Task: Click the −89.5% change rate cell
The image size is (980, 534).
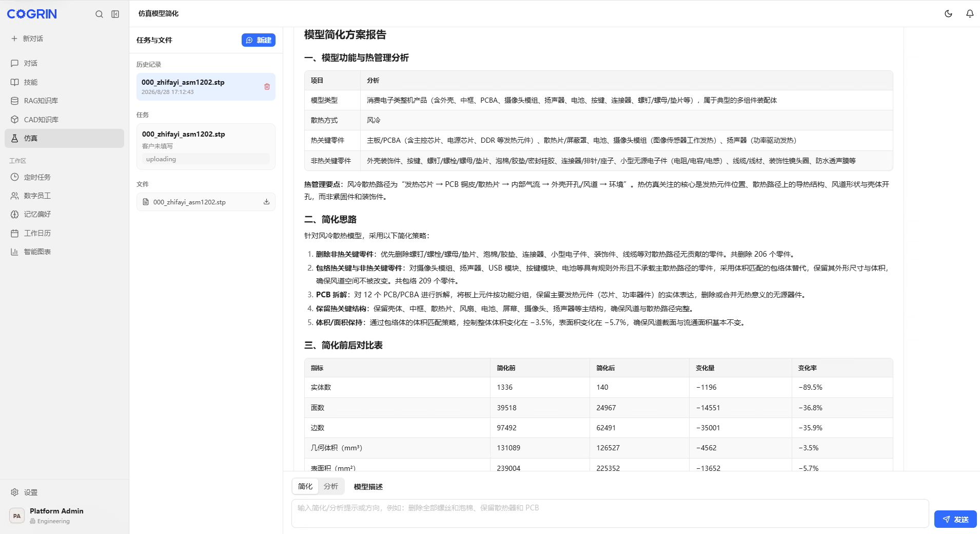Action: click(842, 388)
